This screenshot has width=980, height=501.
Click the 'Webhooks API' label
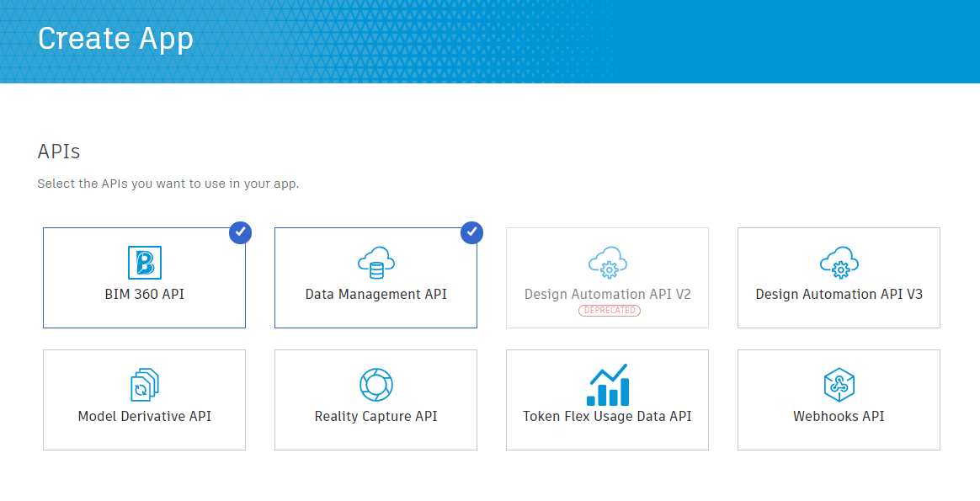click(x=839, y=416)
